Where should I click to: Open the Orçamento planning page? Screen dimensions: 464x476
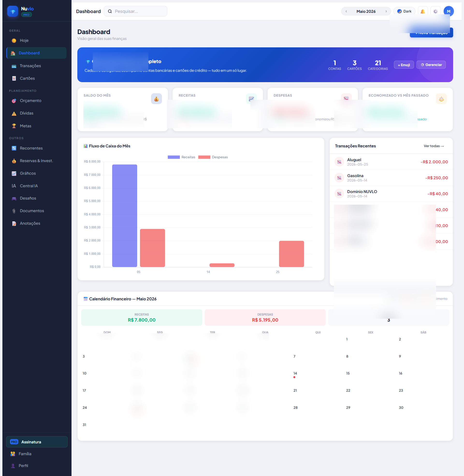(x=31, y=101)
